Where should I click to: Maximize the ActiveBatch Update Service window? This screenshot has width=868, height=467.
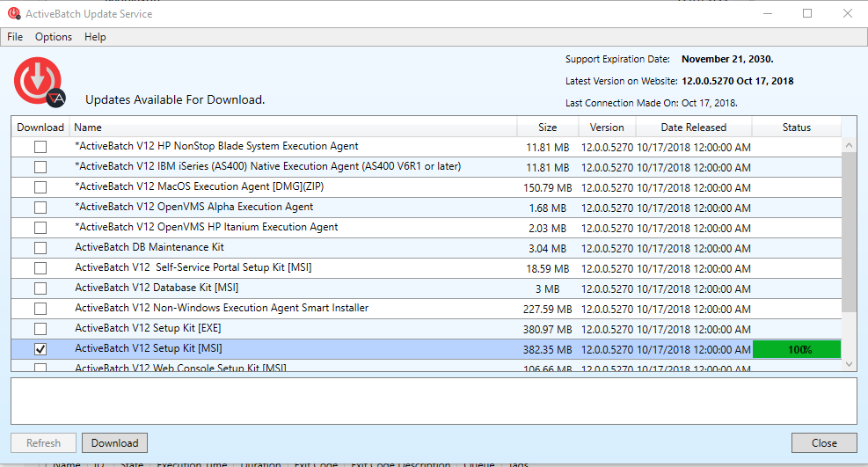(807, 13)
